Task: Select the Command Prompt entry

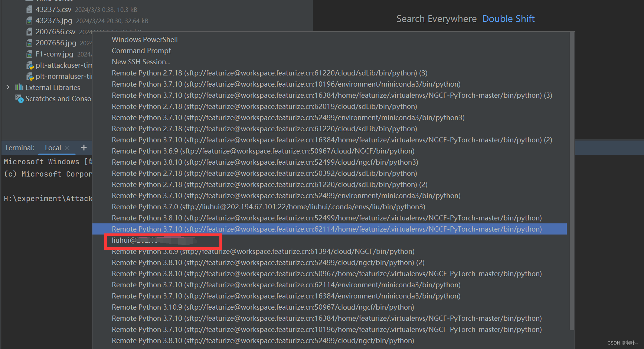Action: coord(141,51)
